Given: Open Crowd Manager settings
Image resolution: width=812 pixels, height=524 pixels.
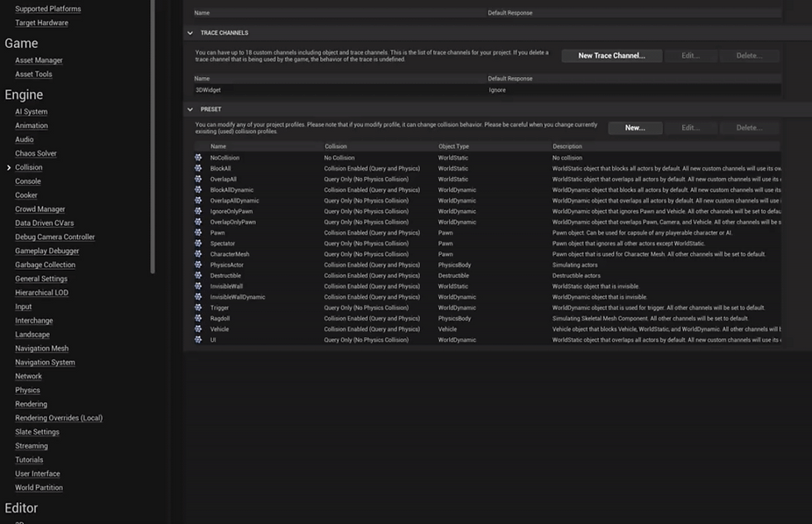Looking at the screenshot, I should 40,209.
